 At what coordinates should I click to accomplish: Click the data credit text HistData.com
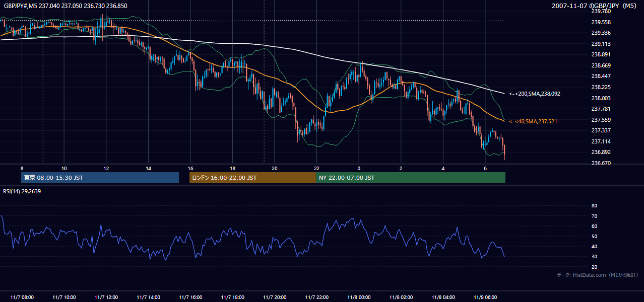click(x=589, y=275)
